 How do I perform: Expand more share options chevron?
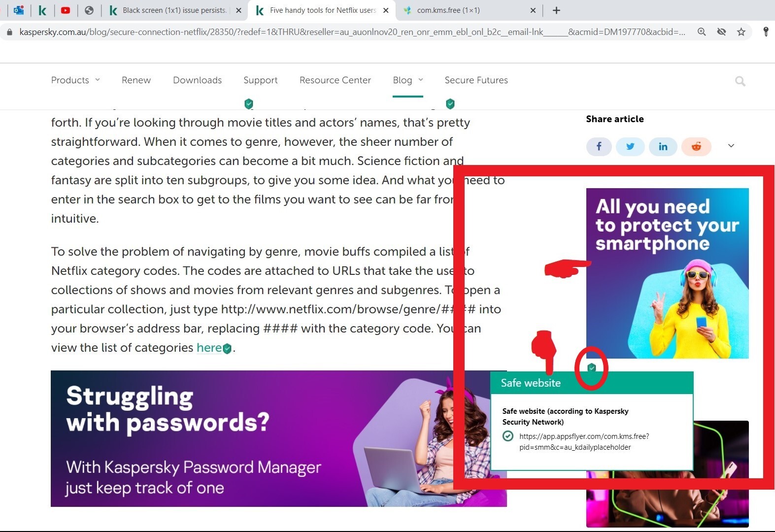731,146
